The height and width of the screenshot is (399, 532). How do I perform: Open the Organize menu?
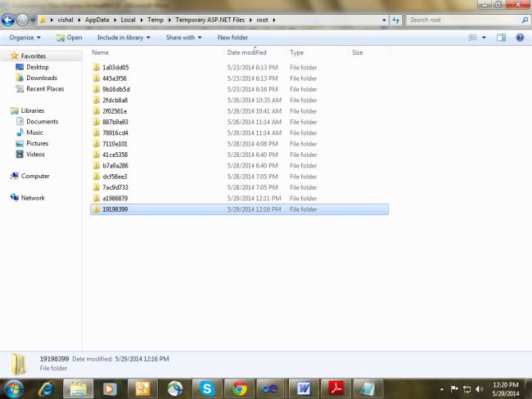25,38
